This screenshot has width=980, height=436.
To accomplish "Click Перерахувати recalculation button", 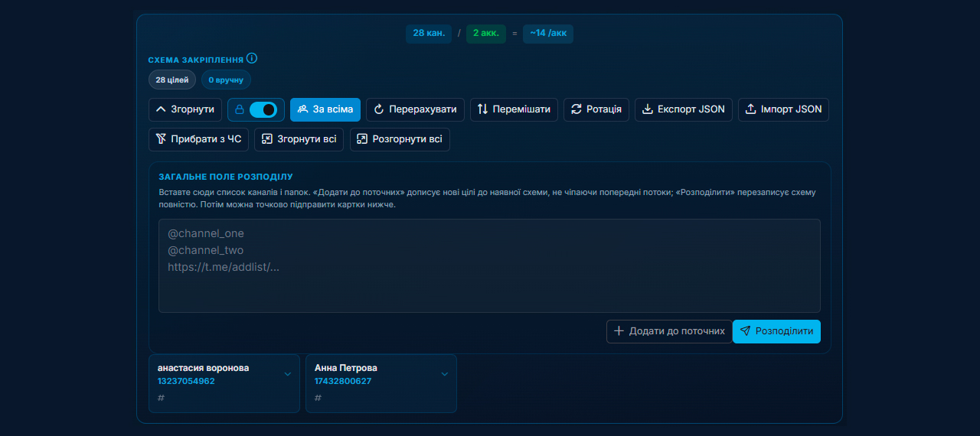I will (415, 109).
